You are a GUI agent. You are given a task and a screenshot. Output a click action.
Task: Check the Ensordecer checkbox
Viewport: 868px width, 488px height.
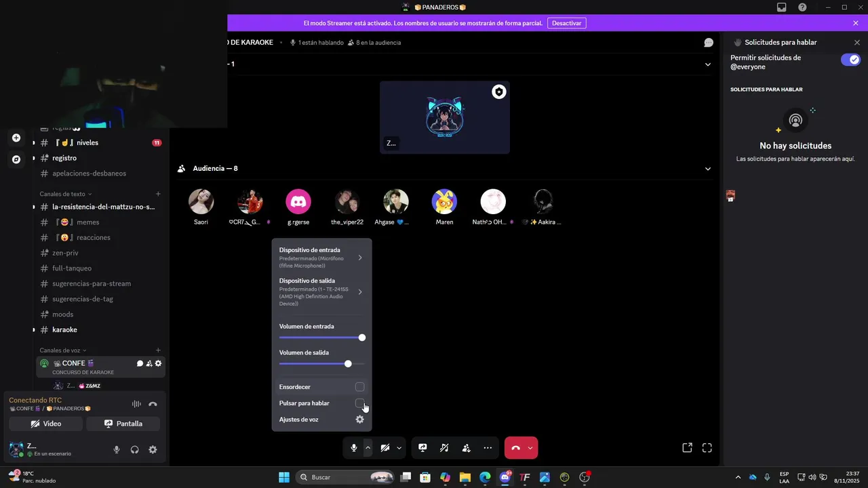click(x=359, y=387)
